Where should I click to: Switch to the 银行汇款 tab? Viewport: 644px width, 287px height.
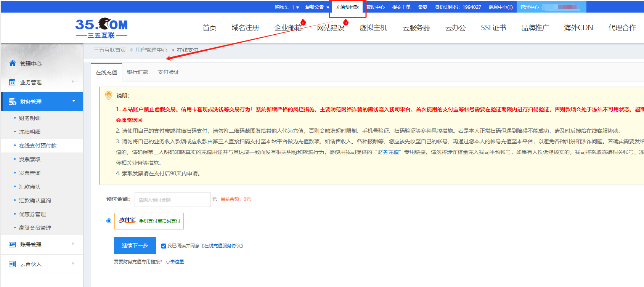tap(138, 72)
